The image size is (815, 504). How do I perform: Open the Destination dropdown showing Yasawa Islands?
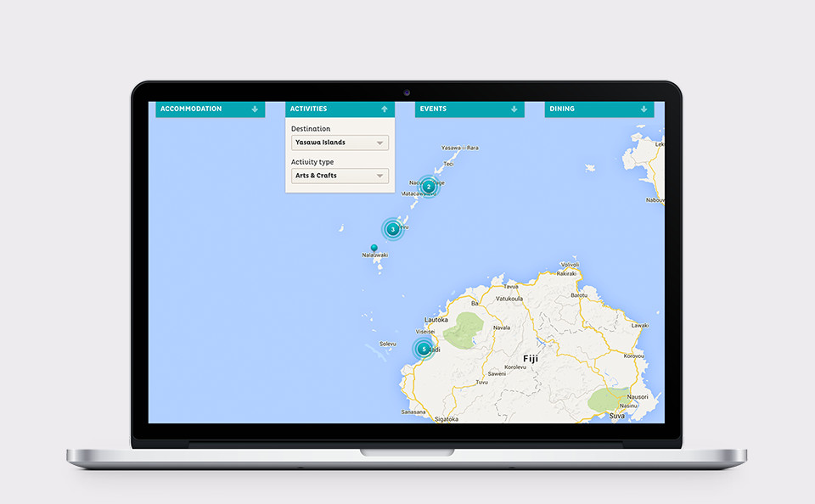(x=340, y=143)
